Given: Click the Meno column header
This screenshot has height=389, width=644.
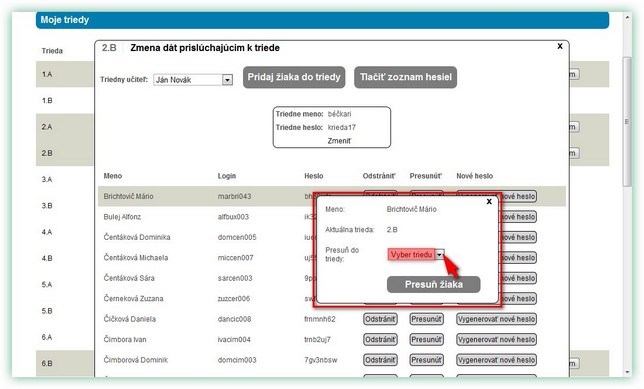Looking at the screenshot, I should (x=113, y=176).
